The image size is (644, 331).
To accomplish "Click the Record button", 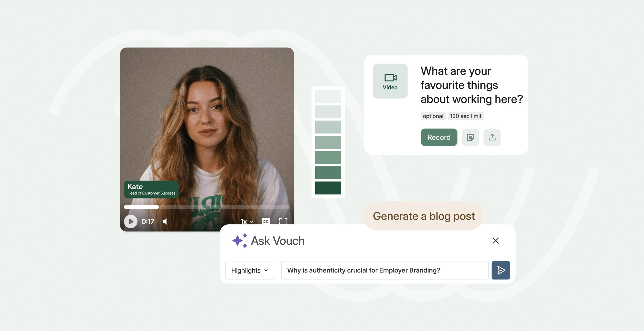I will click(x=439, y=137).
